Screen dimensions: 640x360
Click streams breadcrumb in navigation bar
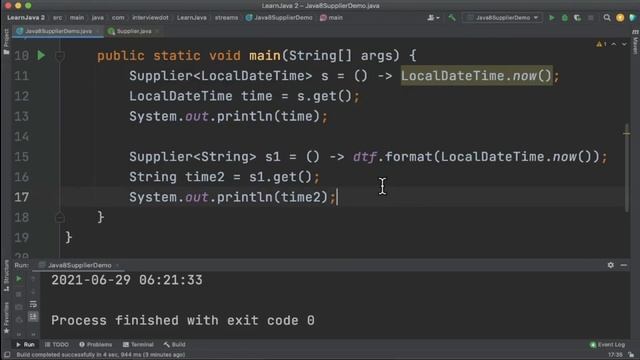tap(226, 18)
